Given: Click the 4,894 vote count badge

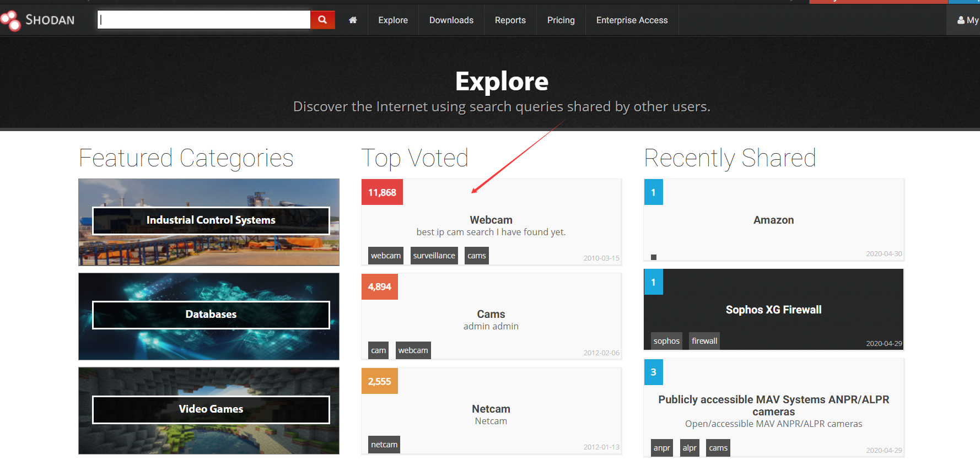Looking at the screenshot, I should (380, 286).
